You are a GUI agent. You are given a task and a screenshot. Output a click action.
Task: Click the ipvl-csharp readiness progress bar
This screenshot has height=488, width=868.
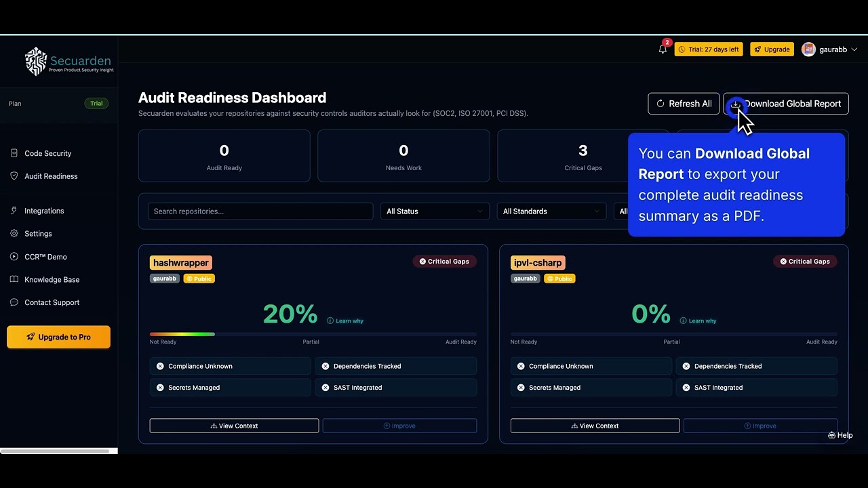[x=674, y=334]
